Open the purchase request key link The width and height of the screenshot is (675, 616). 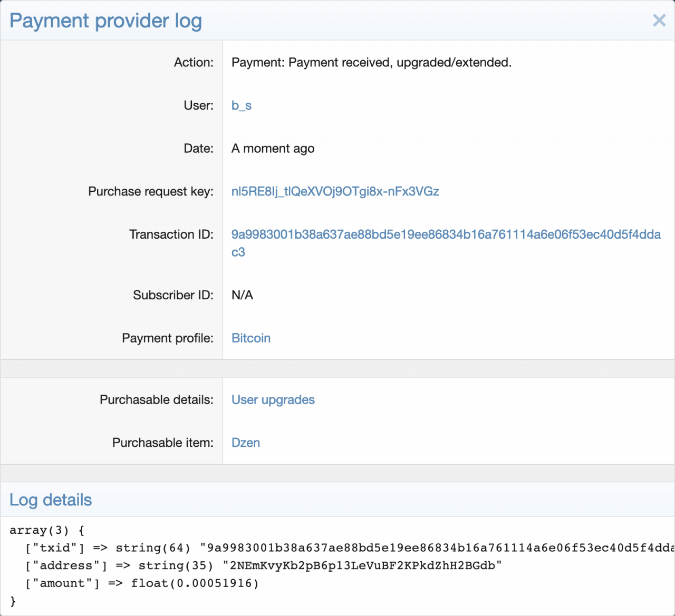[335, 191]
